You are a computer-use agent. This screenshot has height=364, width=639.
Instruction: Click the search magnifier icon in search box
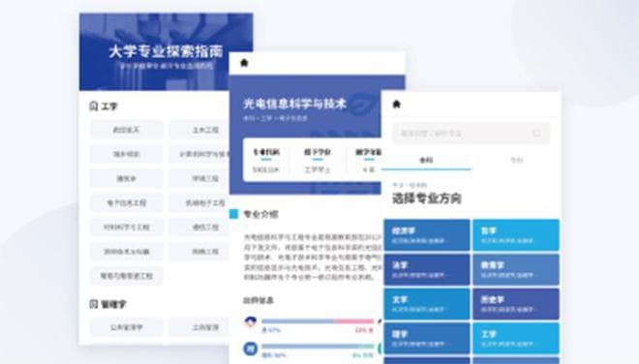[x=536, y=134]
